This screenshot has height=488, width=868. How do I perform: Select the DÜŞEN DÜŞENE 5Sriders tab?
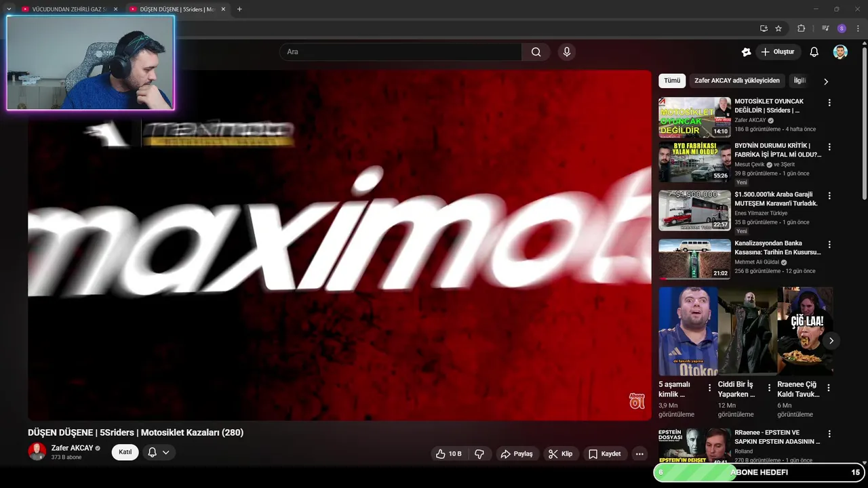tap(176, 9)
